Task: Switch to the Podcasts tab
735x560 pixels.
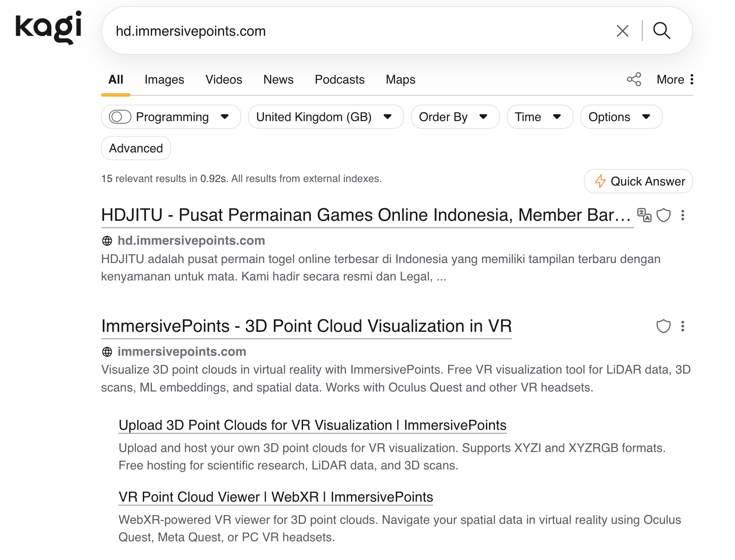Action: tap(340, 80)
